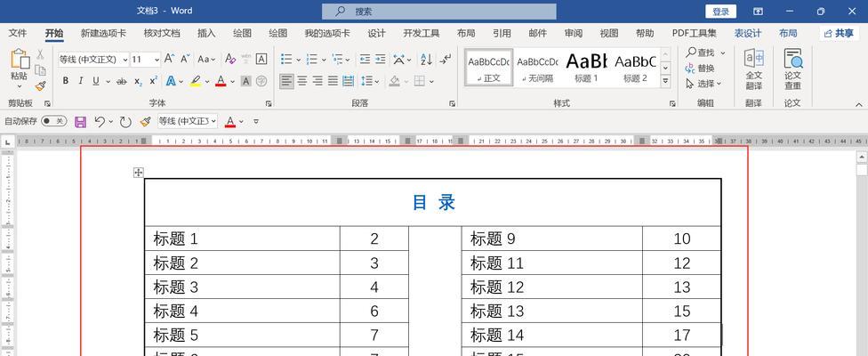This screenshot has width=868, height=356.
Task: Decrease indent icon
Action: (x=365, y=59)
